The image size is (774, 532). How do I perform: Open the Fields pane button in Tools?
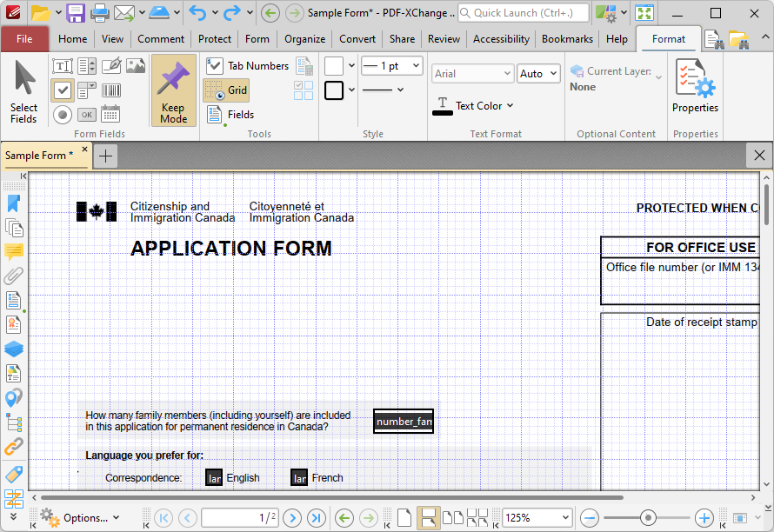tap(230, 115)
